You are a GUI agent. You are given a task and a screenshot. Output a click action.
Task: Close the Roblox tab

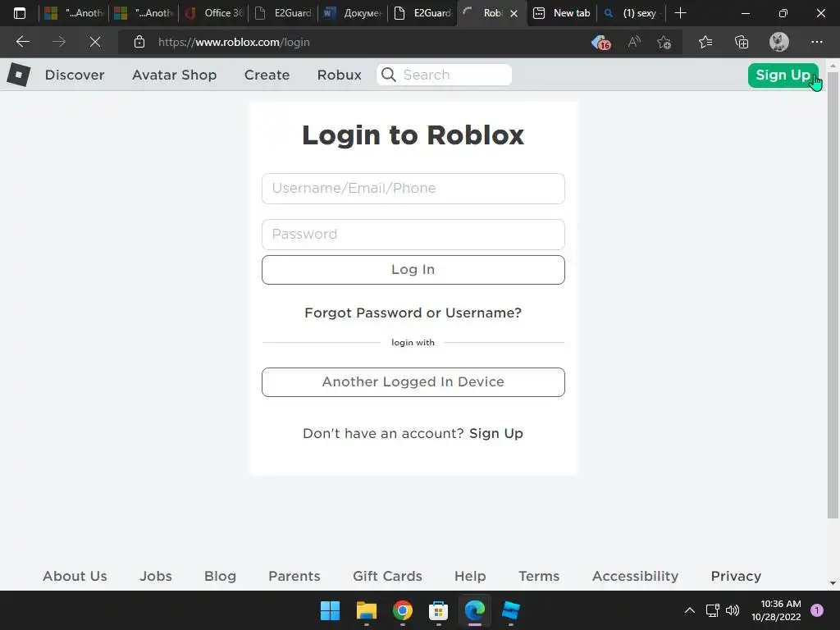click(x=514, y=13)
